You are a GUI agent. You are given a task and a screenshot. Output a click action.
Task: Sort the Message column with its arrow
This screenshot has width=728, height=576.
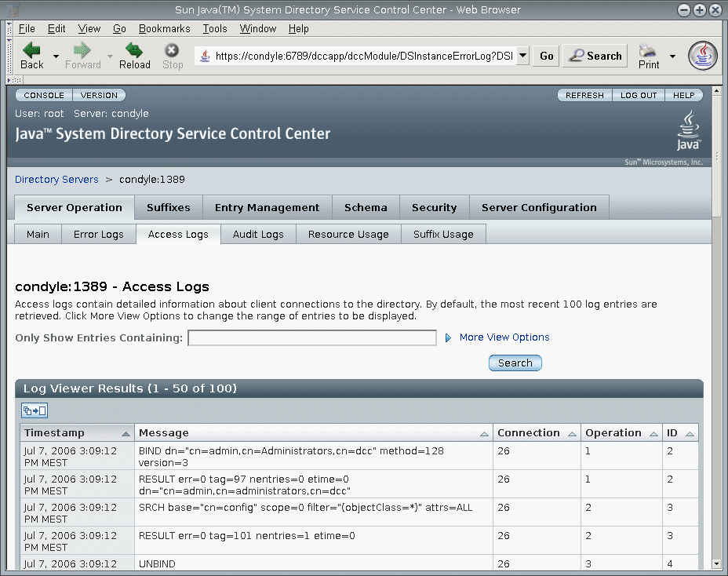point(484,434)
